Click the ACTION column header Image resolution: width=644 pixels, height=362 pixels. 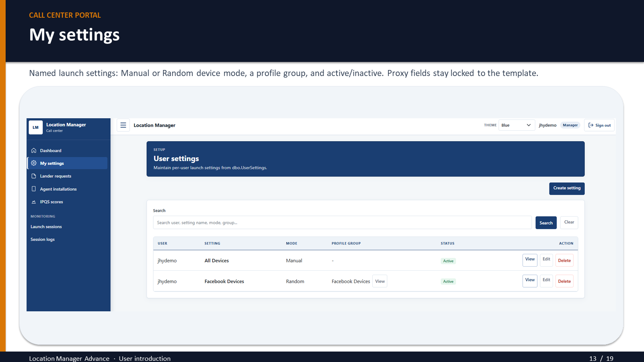566,243
